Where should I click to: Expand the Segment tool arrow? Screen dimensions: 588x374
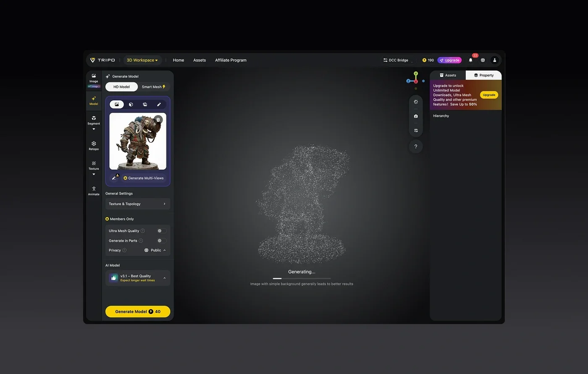tap(94, 129)
